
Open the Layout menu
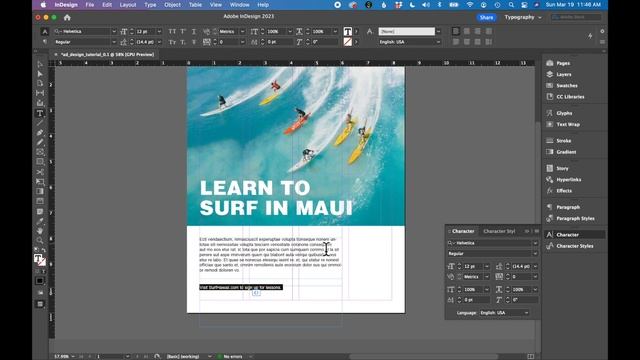(x=128, y=5)
